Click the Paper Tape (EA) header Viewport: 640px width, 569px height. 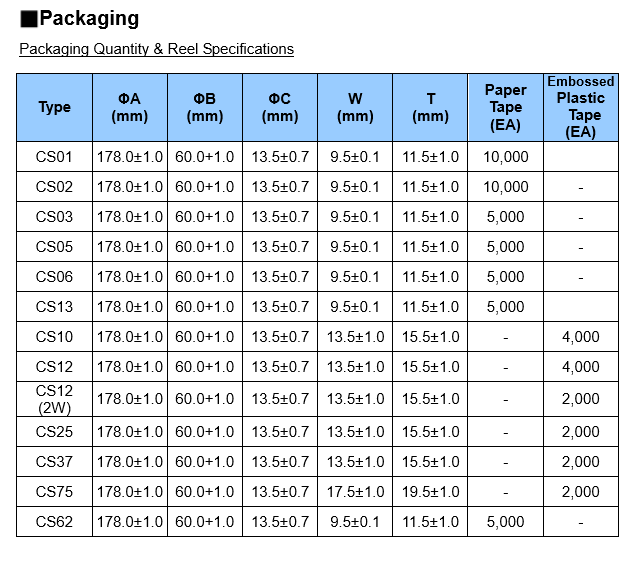(x=506, y=107)
